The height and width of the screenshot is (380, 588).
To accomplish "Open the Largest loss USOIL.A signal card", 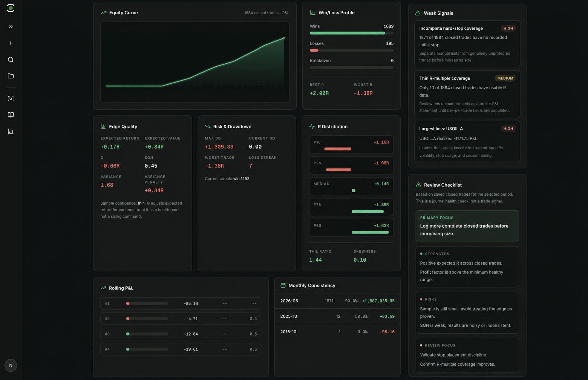I will click(x=467, y=142).
